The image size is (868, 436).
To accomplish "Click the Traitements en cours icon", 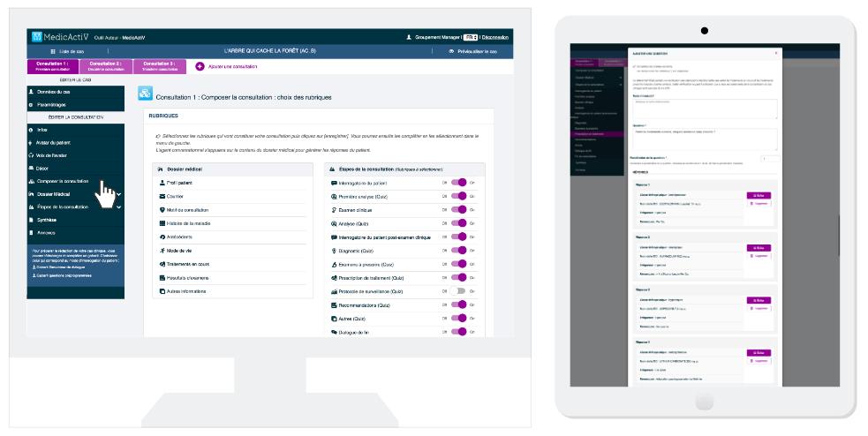I will [162, 264].
